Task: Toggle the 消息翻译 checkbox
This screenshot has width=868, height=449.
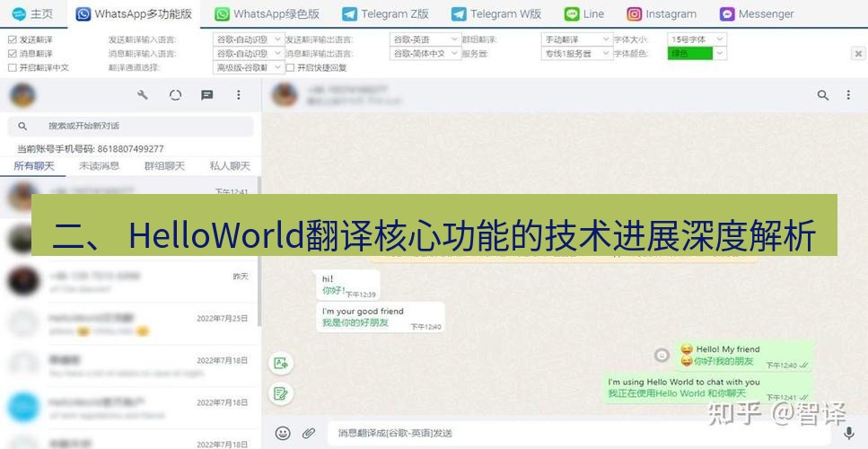Action: (x=13, y=54)
